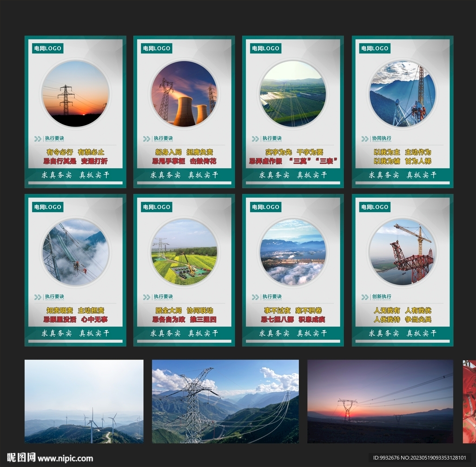Click the 人无我有 人有我优 slogan text
This screenshot has width=476, height=467.
coord(403,311)
